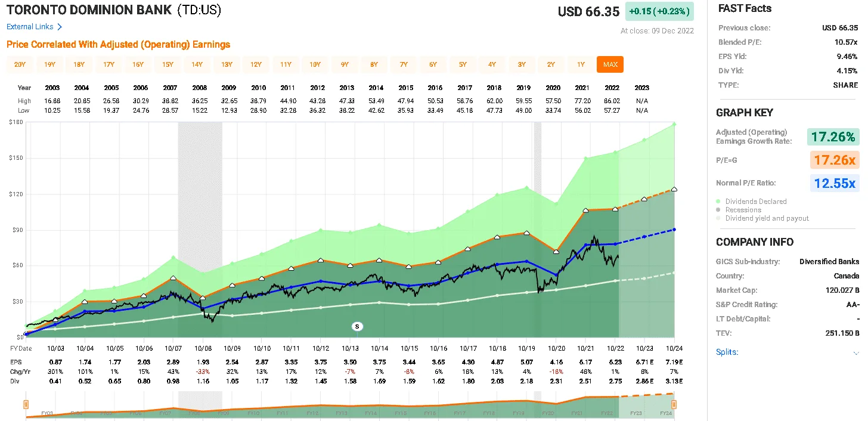This screenshot has height=421, width=868.
Task: Show the 4Y chart range
Action: tap(492, 64)
